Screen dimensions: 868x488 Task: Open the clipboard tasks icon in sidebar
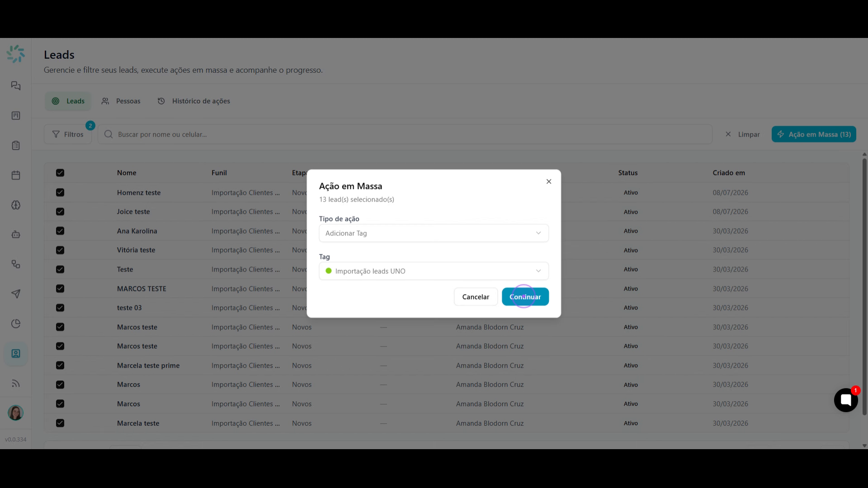click(x=16, y=145)
